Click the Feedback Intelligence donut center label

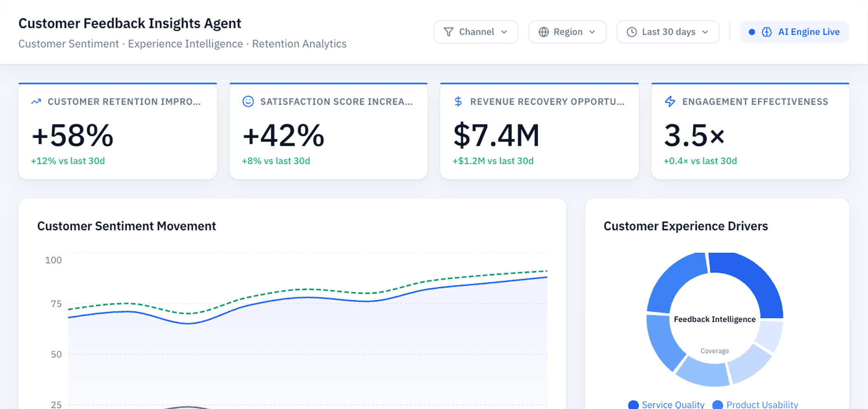click(714, 319)
